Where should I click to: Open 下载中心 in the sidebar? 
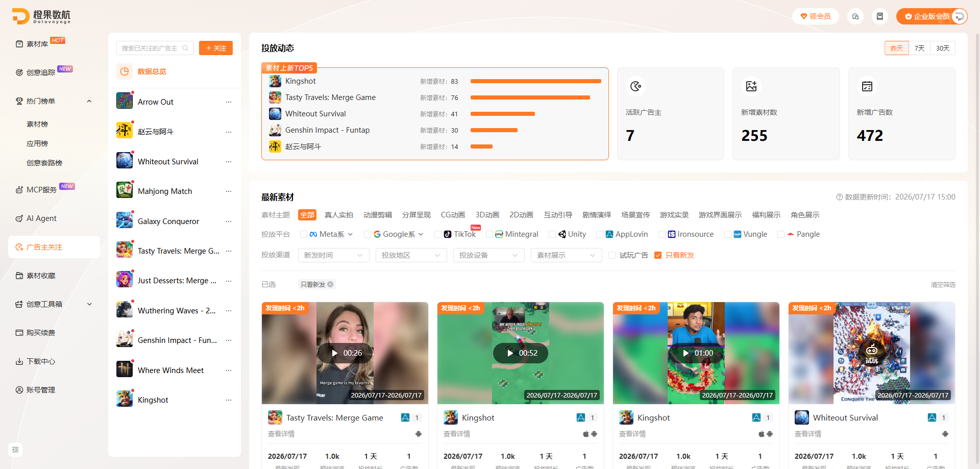pos(40,361)
